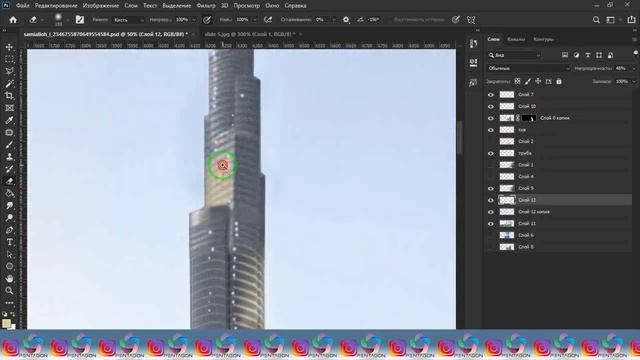The height and width of the screenshot is (360, 640).
Task: Open the layer filter kind dropdown
Action: [x=515, y=55]
